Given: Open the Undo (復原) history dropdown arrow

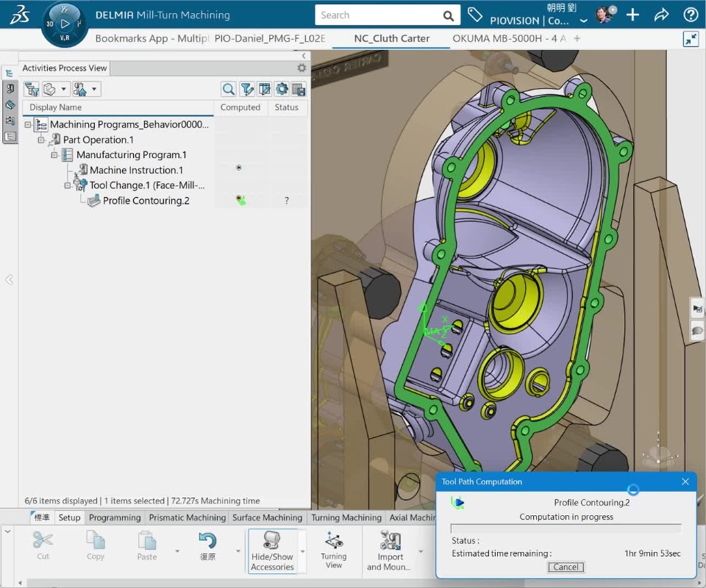Looking at the screenshot, I should pos(238,551).
